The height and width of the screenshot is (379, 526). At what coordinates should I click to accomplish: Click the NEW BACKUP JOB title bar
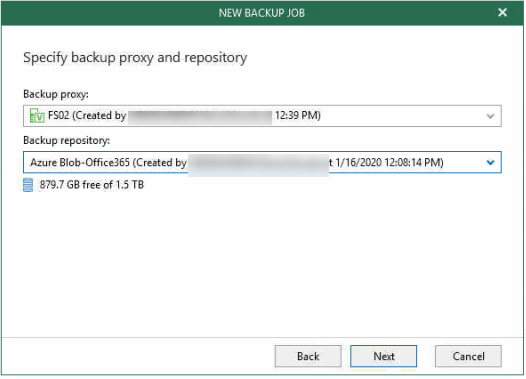[263, 13]
